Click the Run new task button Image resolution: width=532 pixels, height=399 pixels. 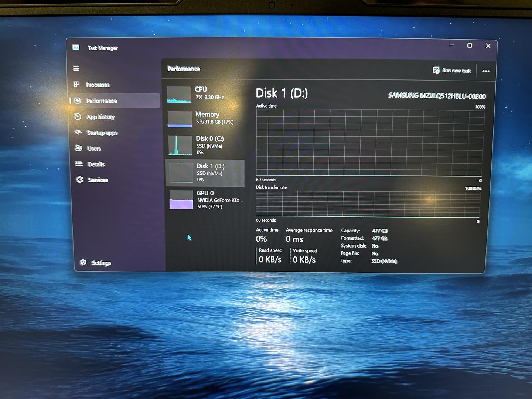click(452, 70)
